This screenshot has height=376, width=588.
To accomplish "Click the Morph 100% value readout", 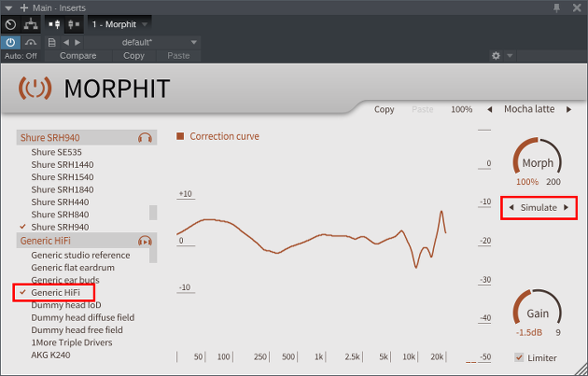I will click(527, 182).
